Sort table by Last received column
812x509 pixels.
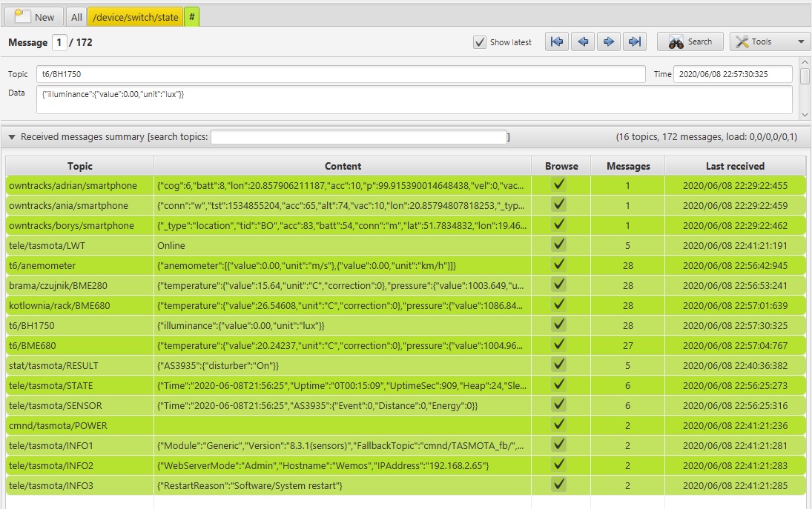point(734,166)
